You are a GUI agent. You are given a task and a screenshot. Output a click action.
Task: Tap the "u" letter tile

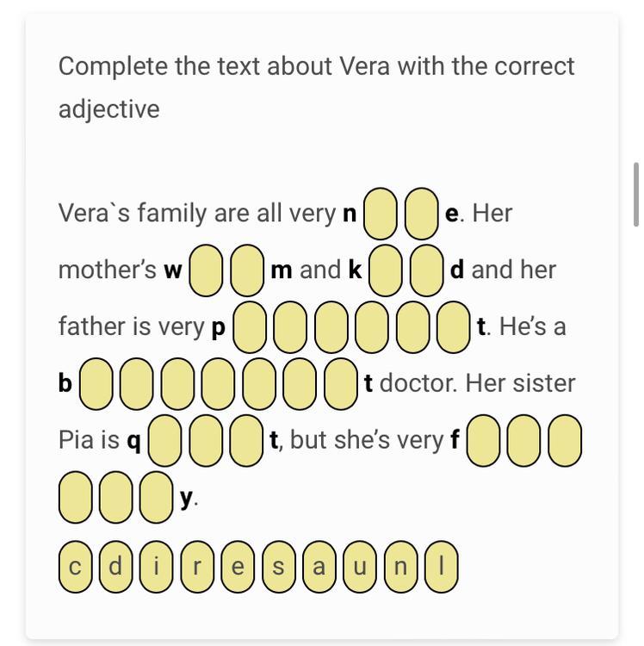pyautogui.click(x=360, y=568)
